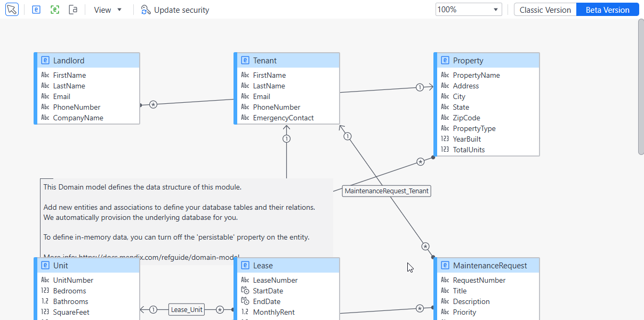The image size is (644, 320).
Task: Click the StartDate date attribute icon
Action: click(x=245, y=291)
